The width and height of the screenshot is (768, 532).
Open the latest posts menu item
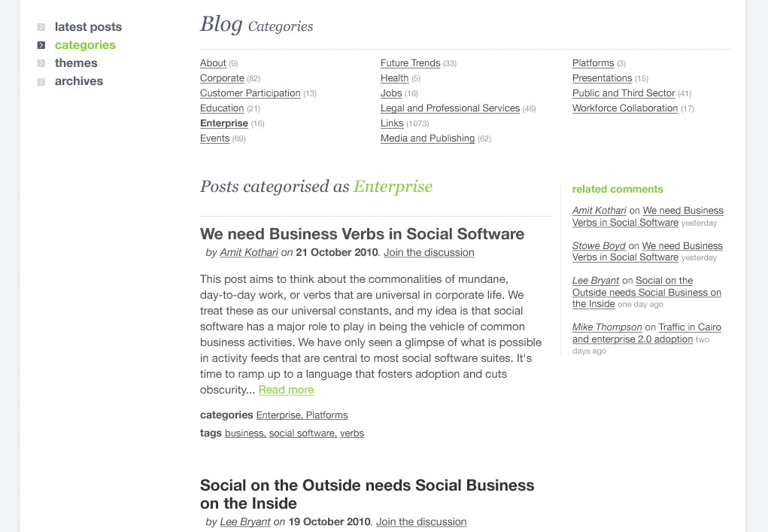point(88,27)
